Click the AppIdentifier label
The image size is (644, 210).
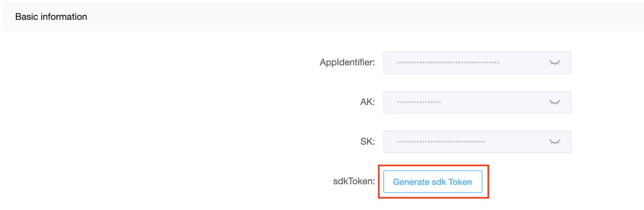pyautogui.click(x=347, y=62)
